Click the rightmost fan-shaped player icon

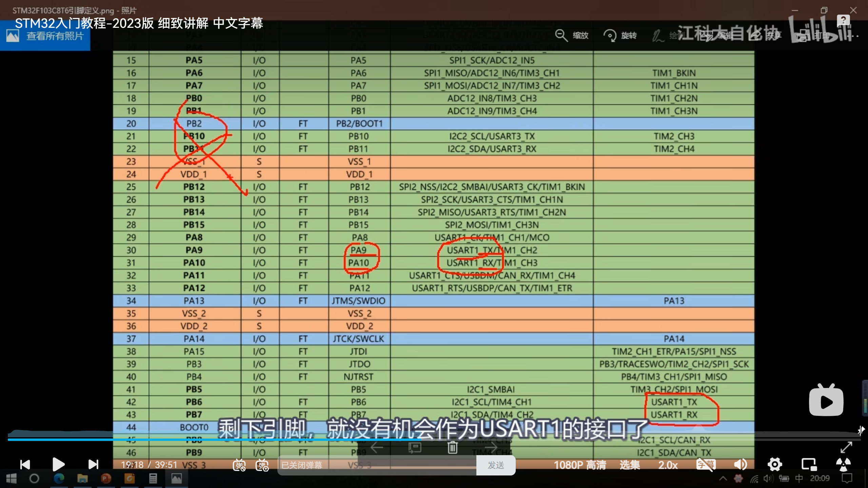click(843, 464)
